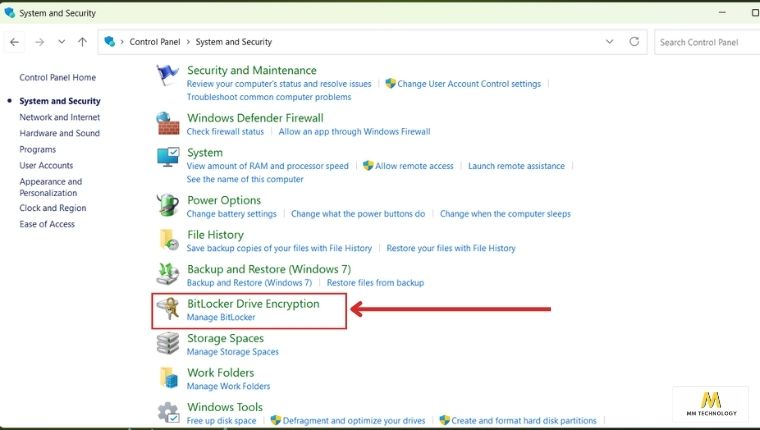Click the Control Panel icon in address bar
This screenshot has width=760, height=430.
[x=110, y=42]
